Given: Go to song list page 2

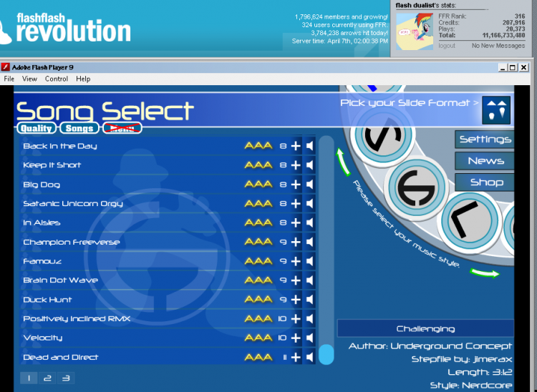Looking at the screenshot, I should pos(47,378).
